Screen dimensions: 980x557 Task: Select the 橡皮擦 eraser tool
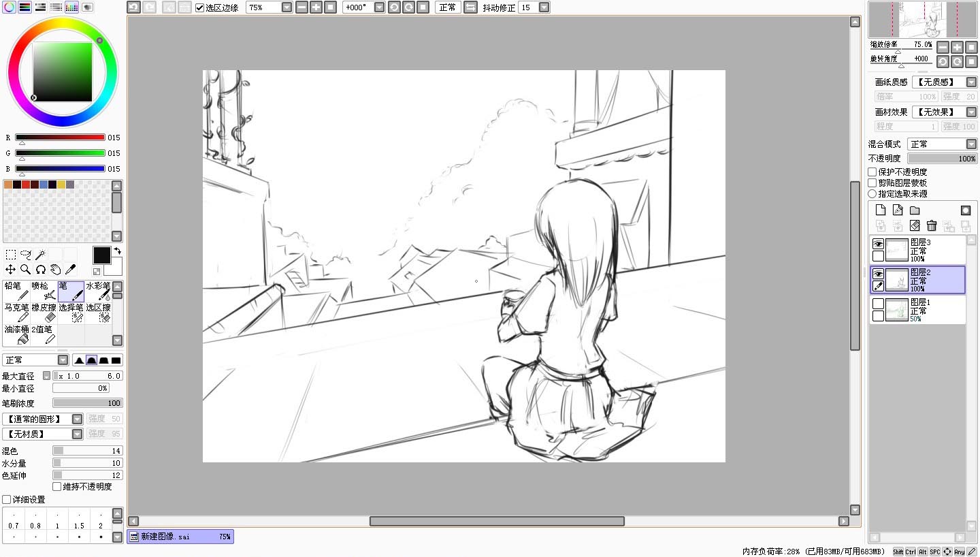[x=44, y=313]
